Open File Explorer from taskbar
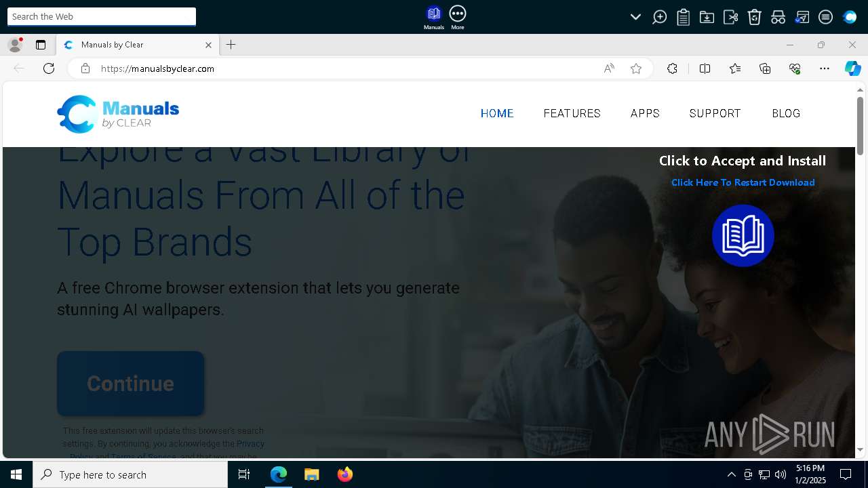Viewport: 868px width, 488px height. (x=311, y=474)
